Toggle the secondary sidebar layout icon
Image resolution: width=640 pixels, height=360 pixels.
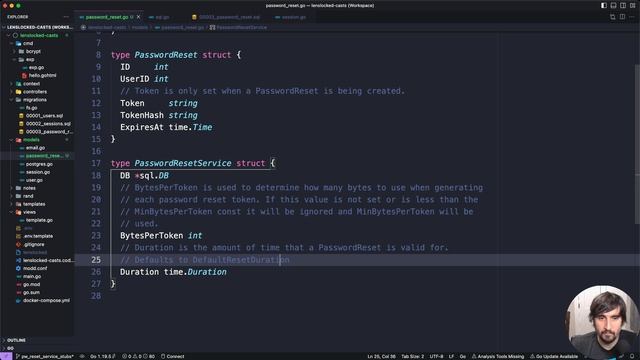click(623, 5)
